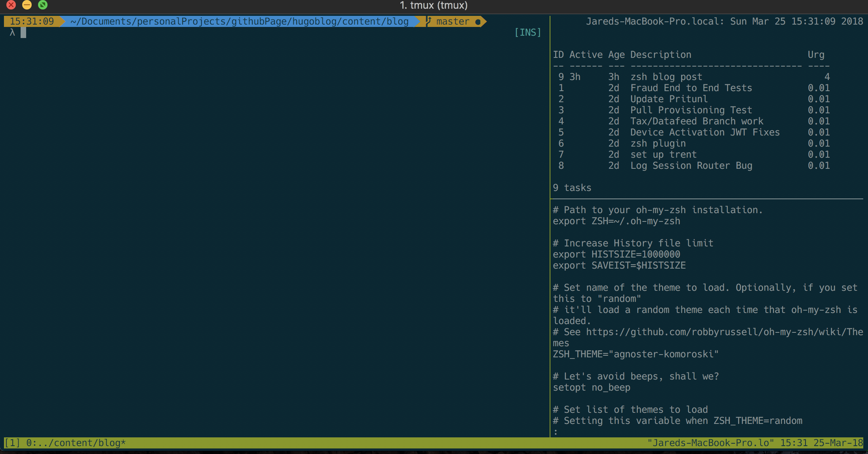Click the master branch segment
Viewport: 868px width, 454px height.
click(452, 21)
